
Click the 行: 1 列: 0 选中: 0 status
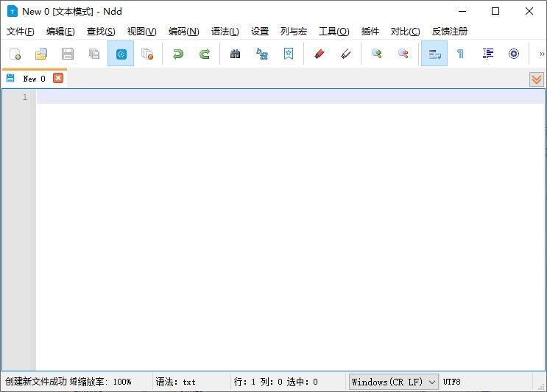pos(275,382)
